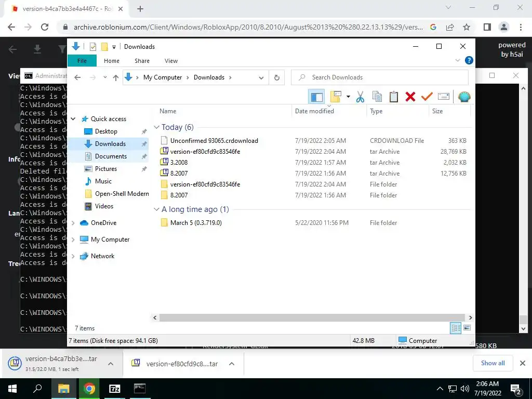Image resolution: width=532 pixels, height=399 pixels.
Task: Click the folder options toolbar icon
Action: pyautogui.click(x=335, y=97)
